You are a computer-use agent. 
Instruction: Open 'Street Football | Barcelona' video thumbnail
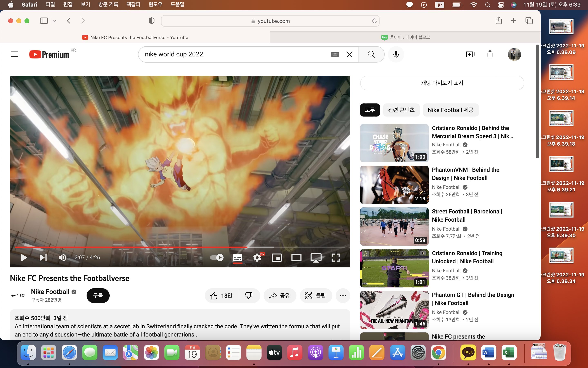[x=394, y=226]
